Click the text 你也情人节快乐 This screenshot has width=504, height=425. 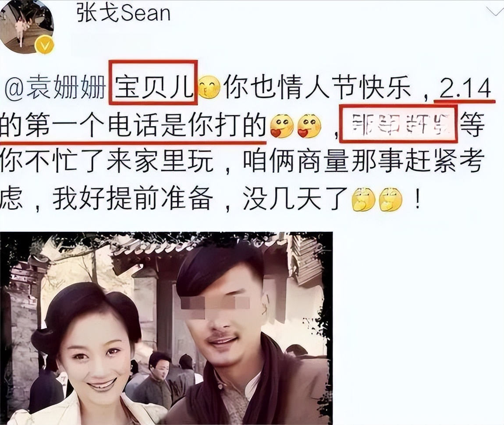[x=318, y=88]
